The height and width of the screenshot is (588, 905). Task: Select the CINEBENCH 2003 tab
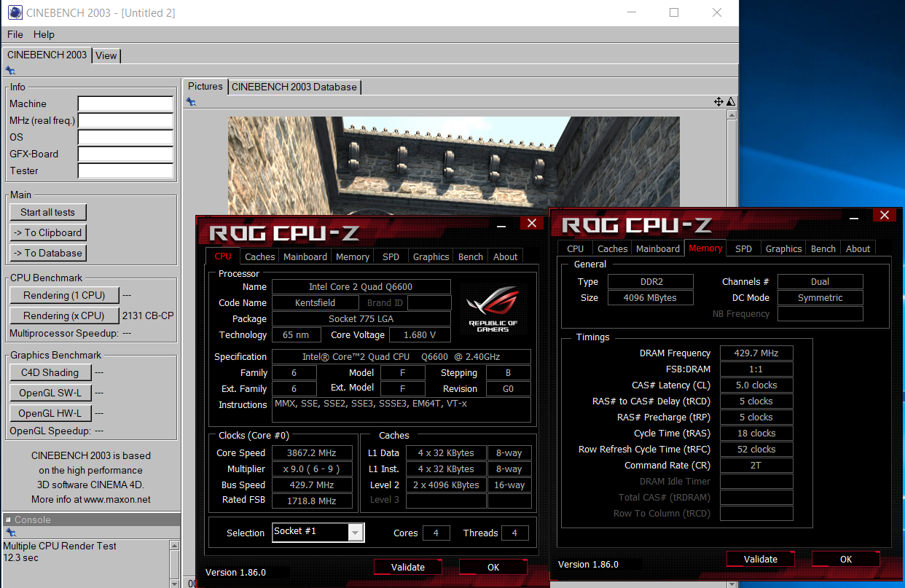coord(47,55)
